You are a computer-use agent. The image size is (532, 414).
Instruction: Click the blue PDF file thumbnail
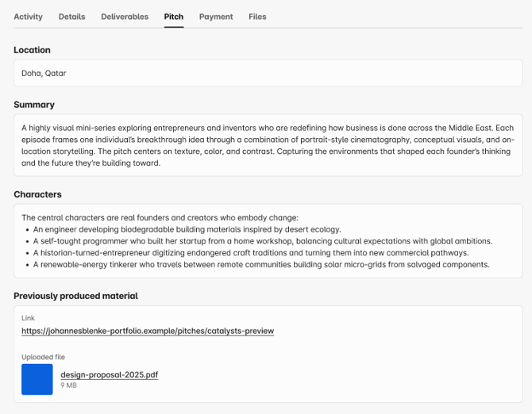[37, 379]
